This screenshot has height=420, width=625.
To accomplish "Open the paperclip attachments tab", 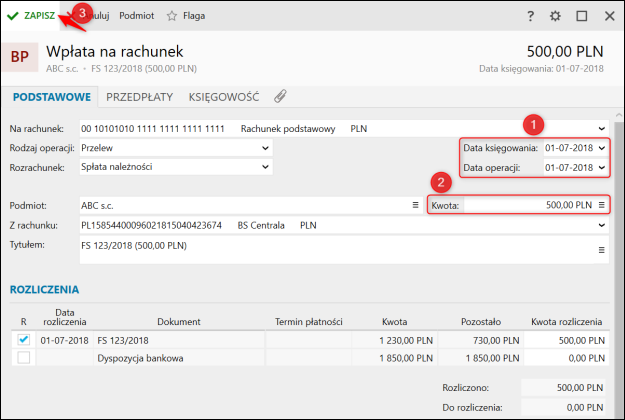I will pos(281,97).
